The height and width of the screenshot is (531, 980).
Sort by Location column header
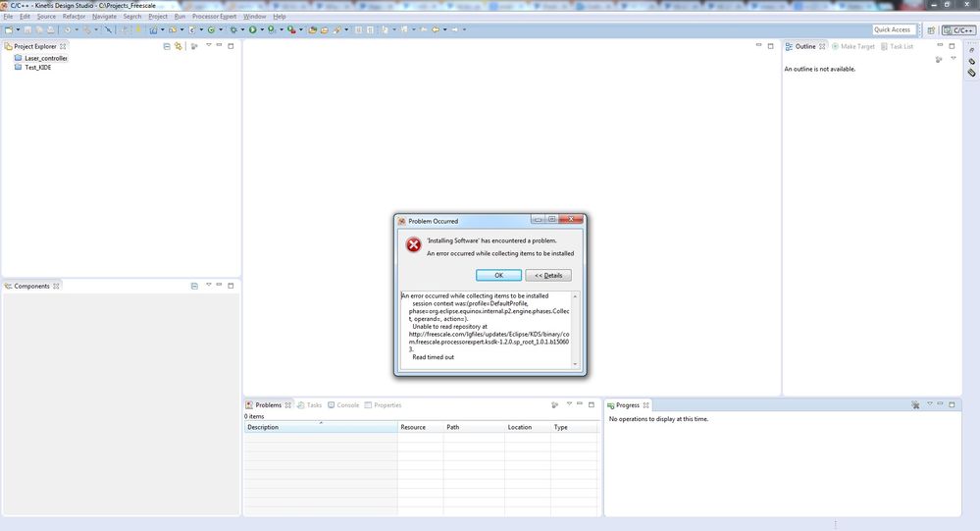[527, 427]
